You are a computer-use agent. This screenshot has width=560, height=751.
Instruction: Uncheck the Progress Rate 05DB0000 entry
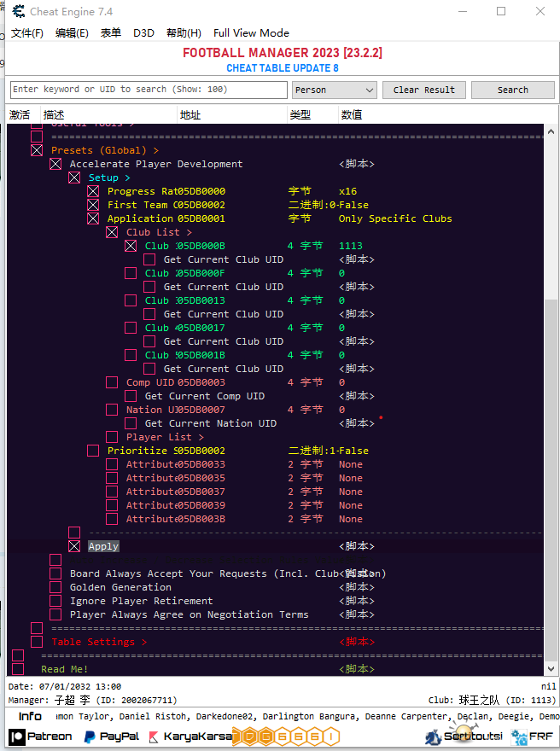click(x=93, y=191)
